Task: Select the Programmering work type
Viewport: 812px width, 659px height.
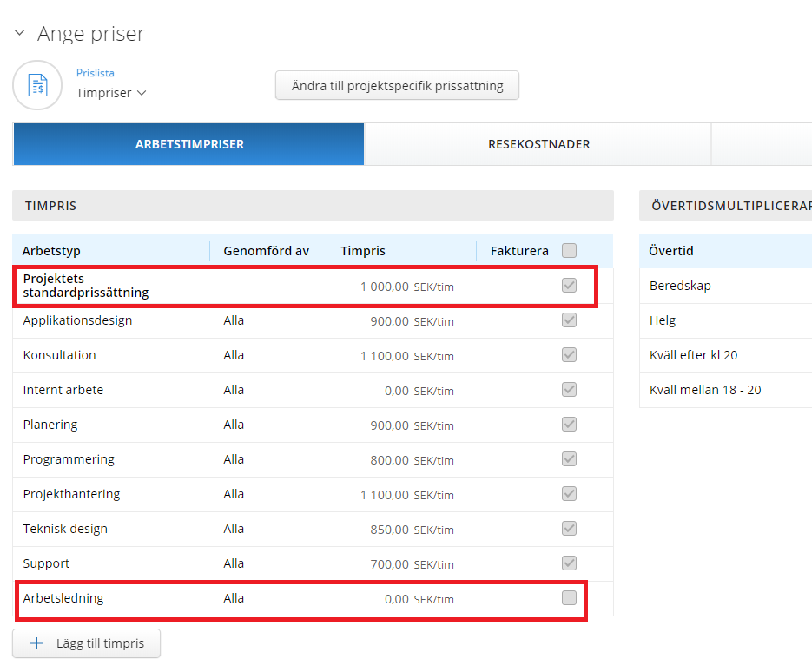Action: tap(69, 459)
